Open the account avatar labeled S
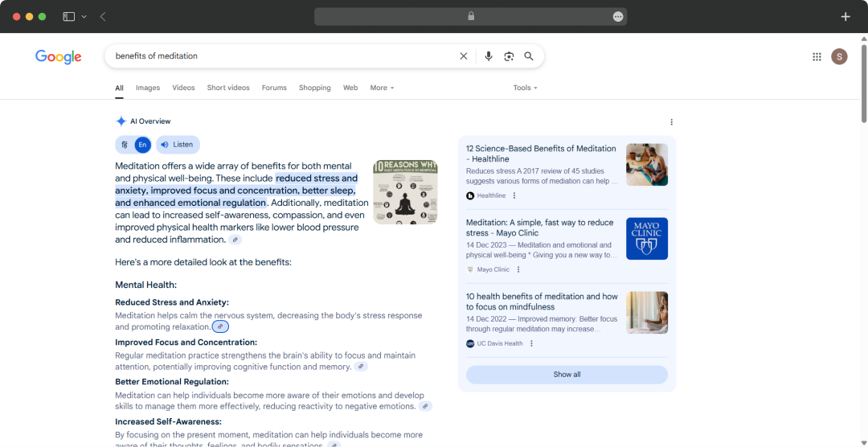Screen dimensions: 868x447 [839, 56]
